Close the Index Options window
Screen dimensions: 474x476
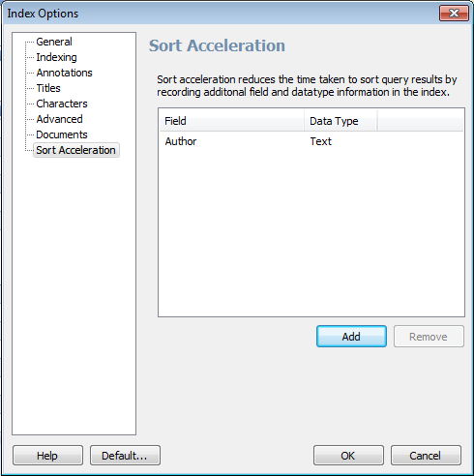point(454,14)
